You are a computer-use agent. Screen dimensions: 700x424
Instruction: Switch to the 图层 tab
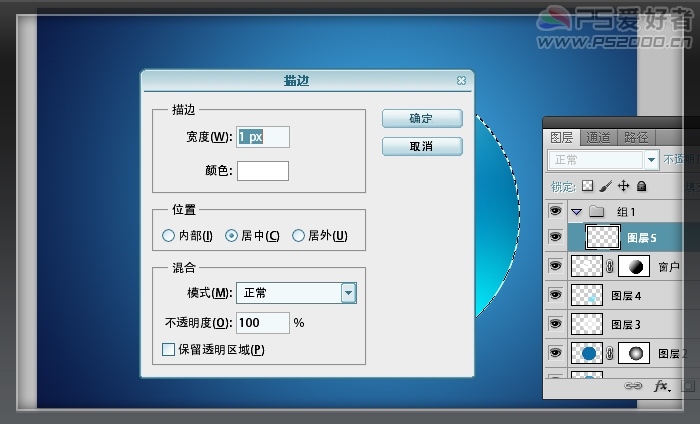pyautogui.click(x=562, y=137)
